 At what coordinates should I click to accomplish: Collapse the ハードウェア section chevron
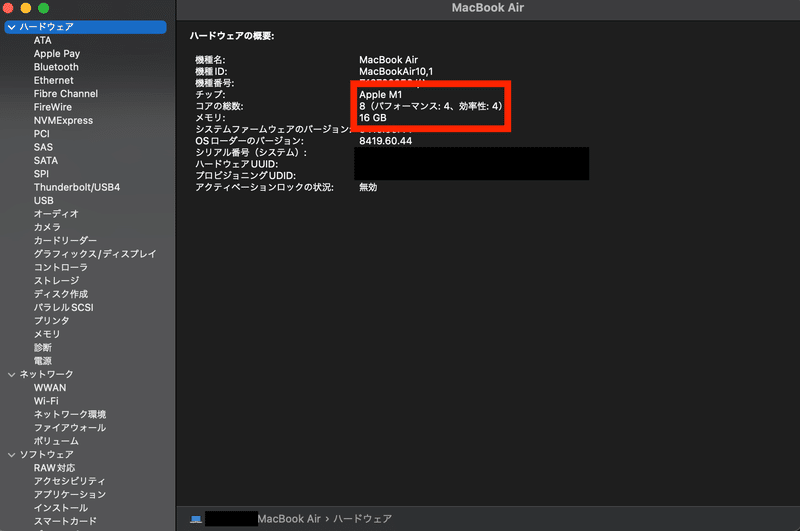point(11,27)
